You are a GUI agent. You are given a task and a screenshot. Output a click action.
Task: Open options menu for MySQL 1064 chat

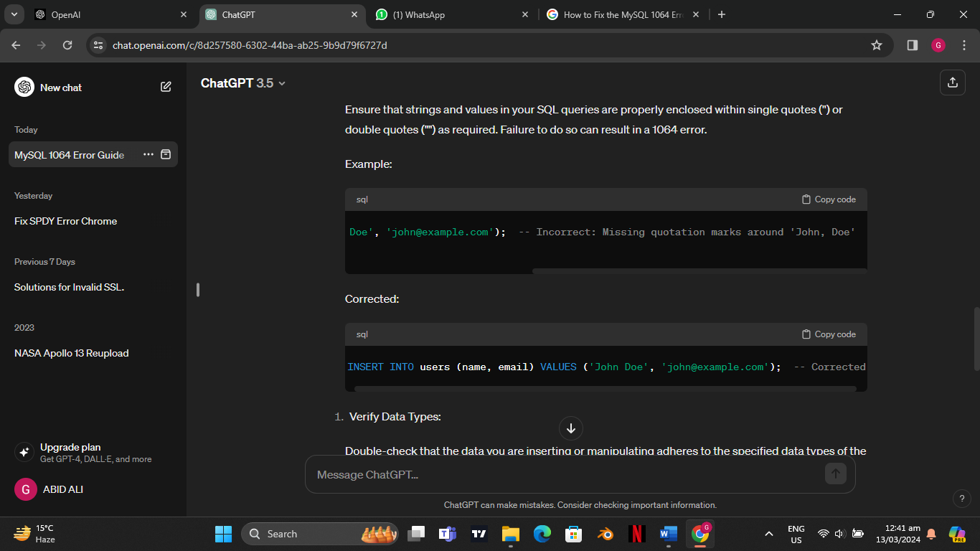(149, 154)
